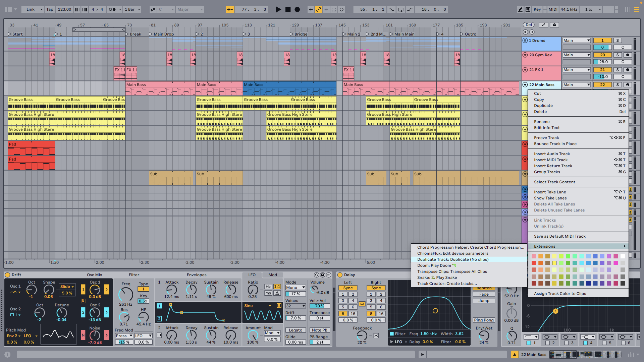Image resolution: width=644 pixels, height=362 pixels.
Task: Toggle Ping Pong mode in Delay
Action: click(x=484, y=320)
